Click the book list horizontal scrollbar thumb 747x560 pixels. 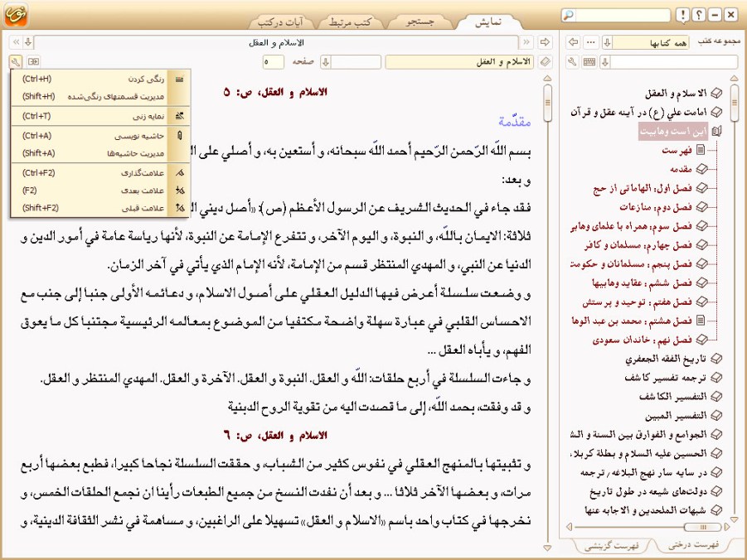tap(702, 527)
